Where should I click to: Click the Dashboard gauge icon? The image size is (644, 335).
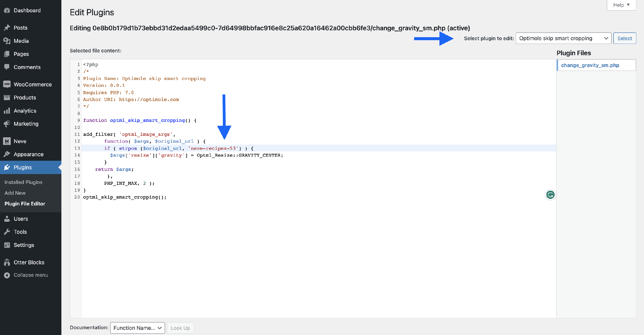7,10
